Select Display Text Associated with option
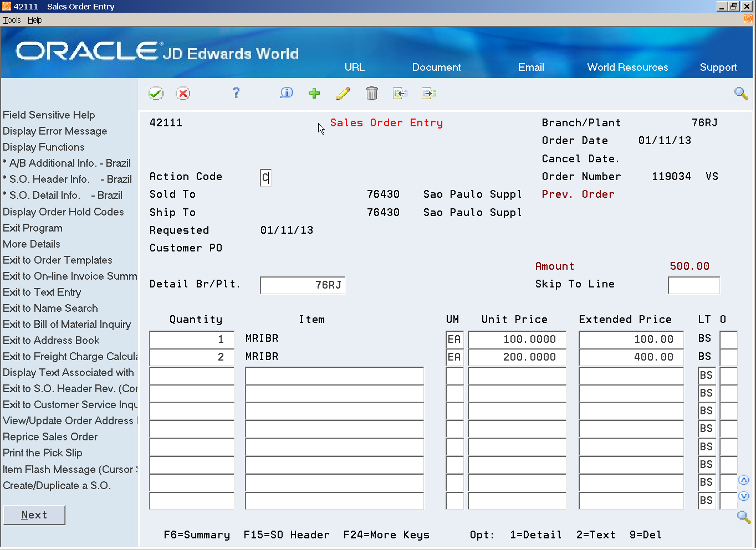 tap(68, 372)
